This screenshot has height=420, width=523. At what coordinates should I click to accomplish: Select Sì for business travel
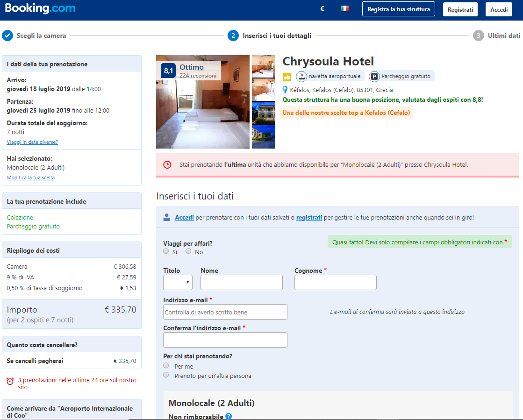(166, 251)
